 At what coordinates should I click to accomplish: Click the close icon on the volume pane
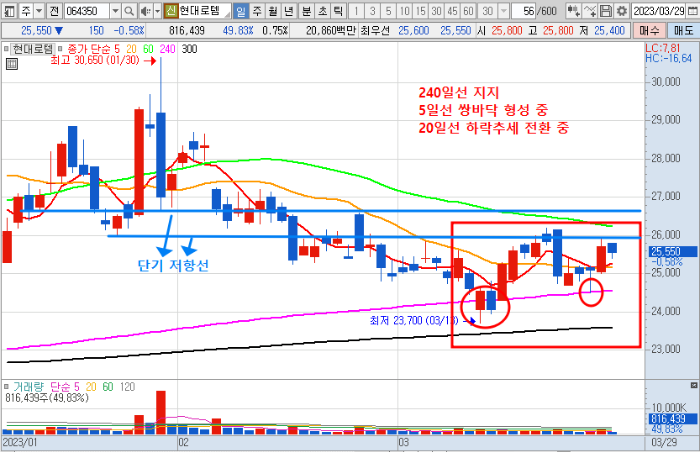coord(694,385)
